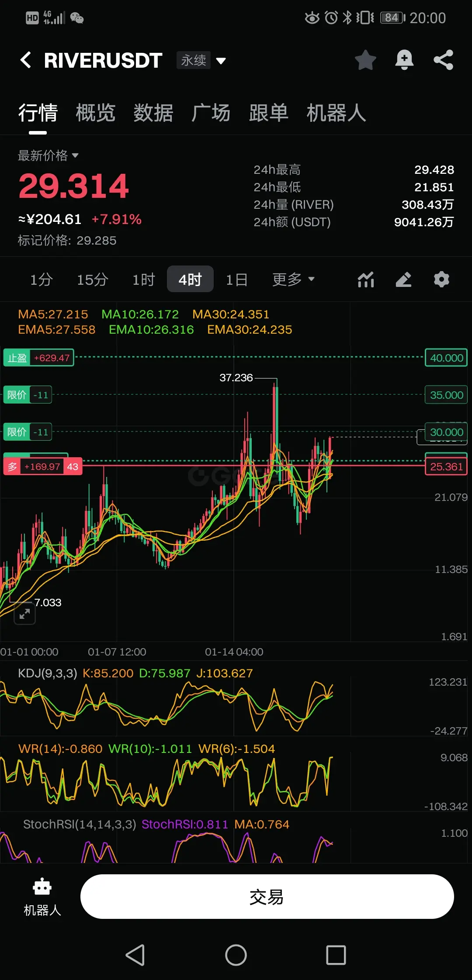Tap Android home navigation button

click(236, 955)
